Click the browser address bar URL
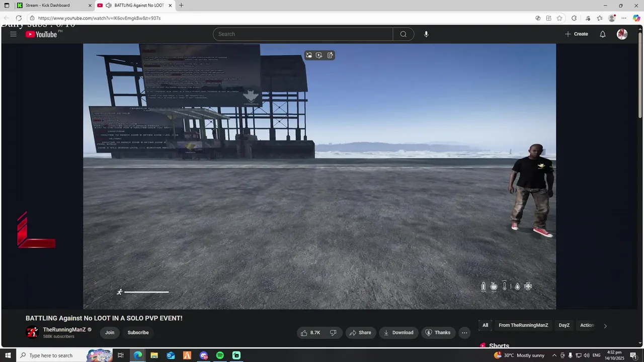Screen dimensions: 644x362 [99, 18]
